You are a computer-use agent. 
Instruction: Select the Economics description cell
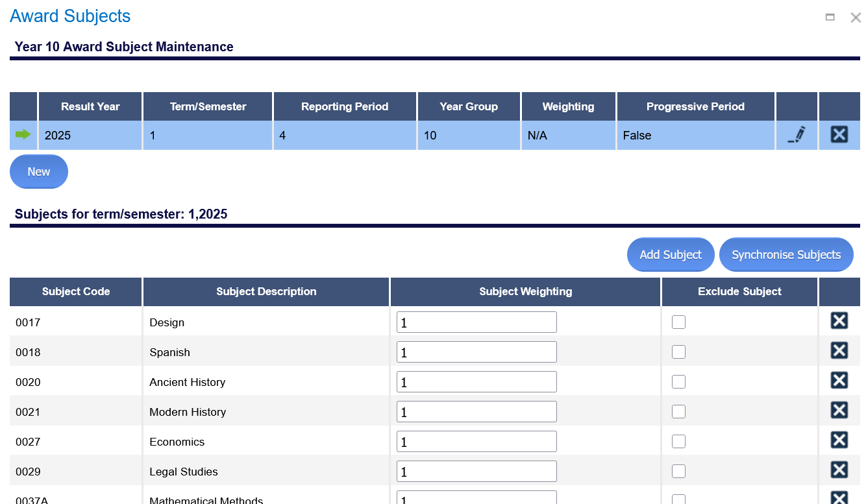pyautogui.click(x=266, y=442)
